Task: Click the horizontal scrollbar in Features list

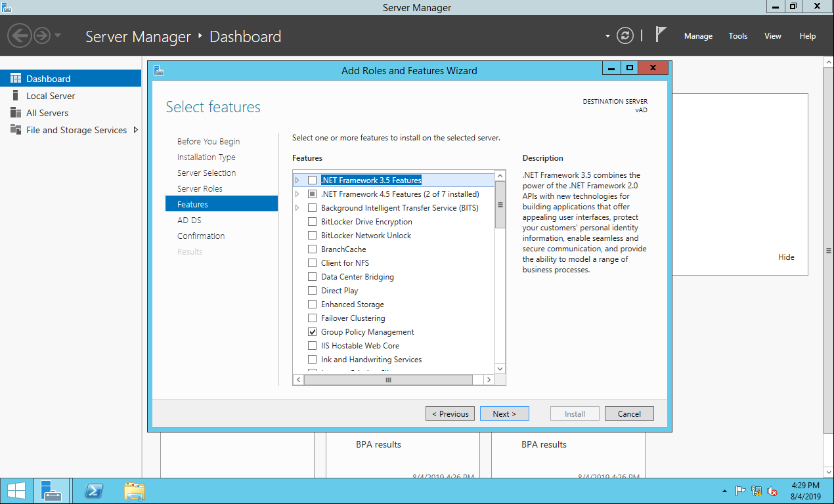Action: click(387, 380)
